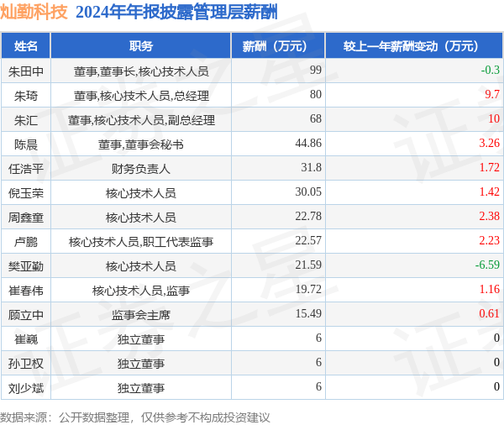Select the name 朱汇
Image resolution: width=504 pixels, height=425 pixels.
point(26,120)
